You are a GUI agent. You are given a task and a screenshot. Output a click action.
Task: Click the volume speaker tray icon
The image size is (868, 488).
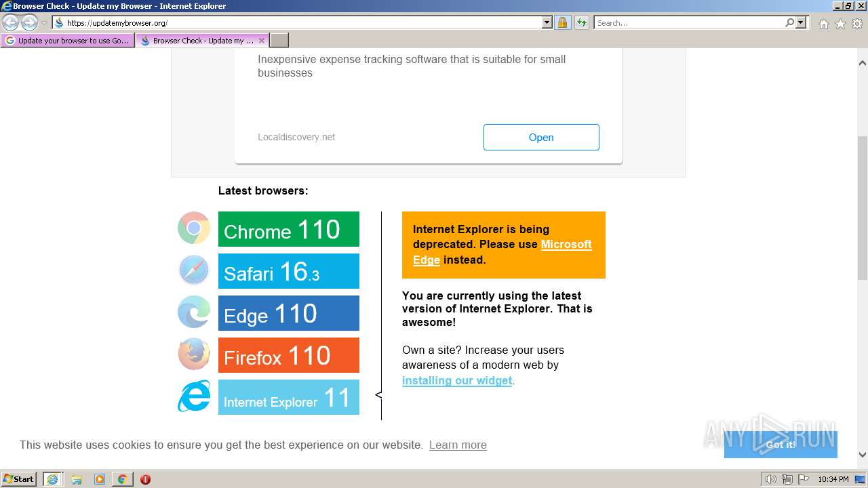click(x=771, y=479)
